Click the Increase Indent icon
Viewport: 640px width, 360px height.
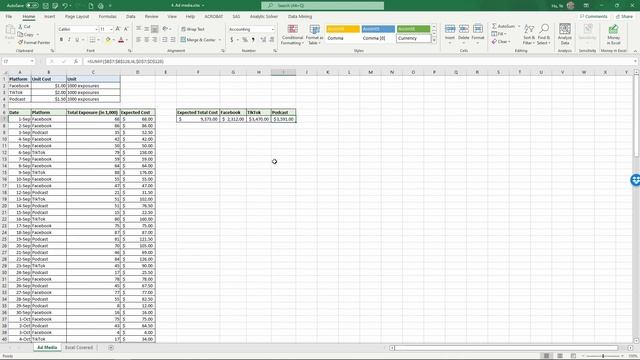pos(173,40)
